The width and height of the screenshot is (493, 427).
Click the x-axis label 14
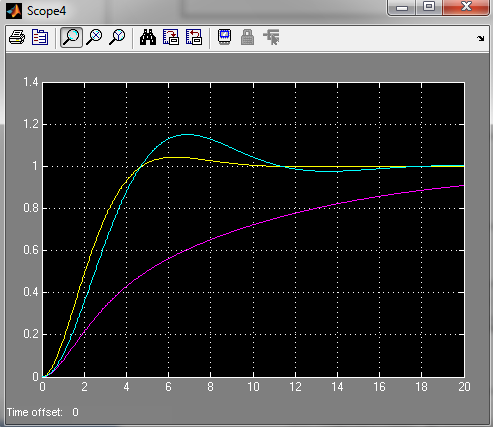coord(337,387)
